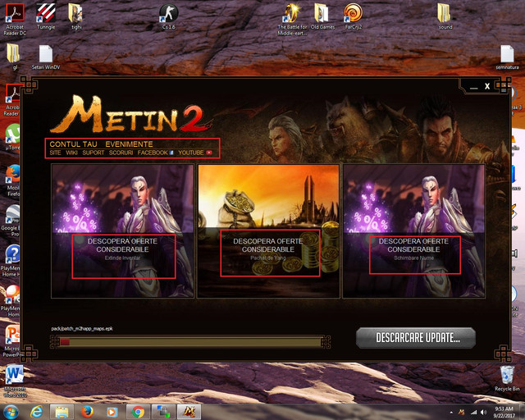The image size is (525, 420).
Task: Open Windows Media Player from taskbar
Action: [x=112, y=412]
